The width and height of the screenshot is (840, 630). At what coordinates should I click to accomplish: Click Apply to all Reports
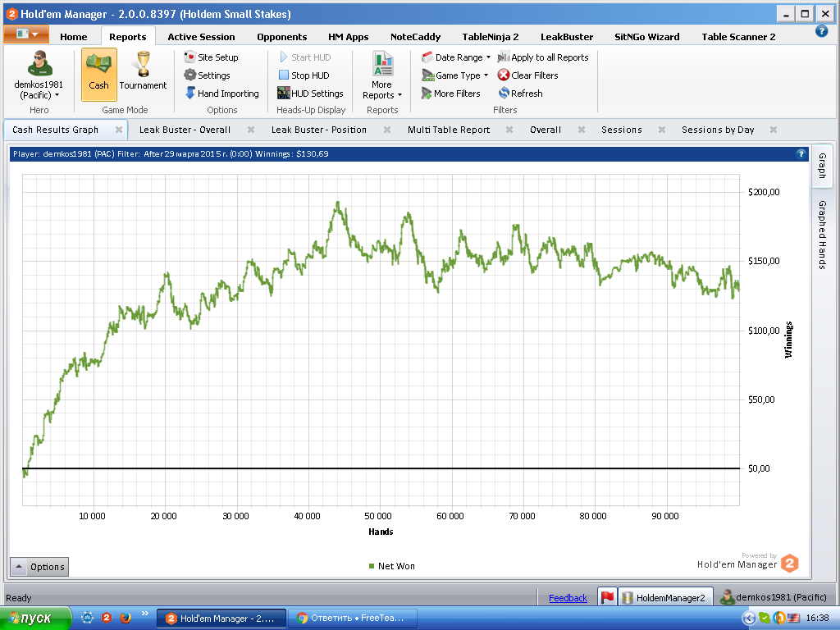coord(543,57)
